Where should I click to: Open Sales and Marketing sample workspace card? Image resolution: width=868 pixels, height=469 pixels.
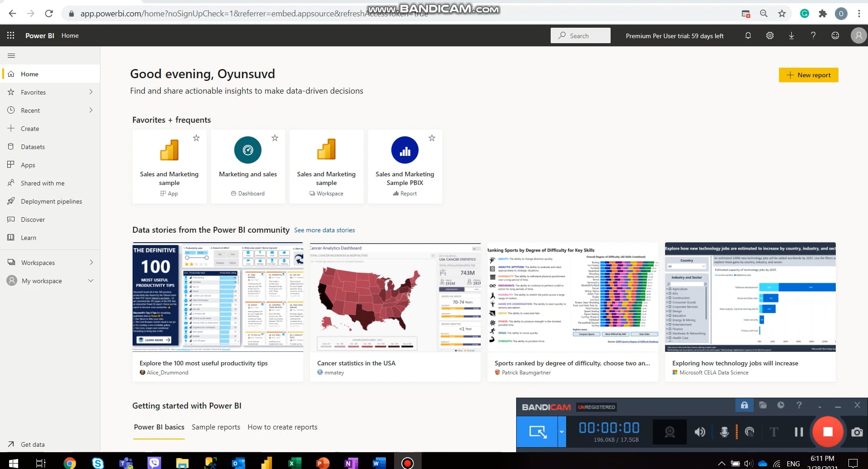tap(326, 166)
